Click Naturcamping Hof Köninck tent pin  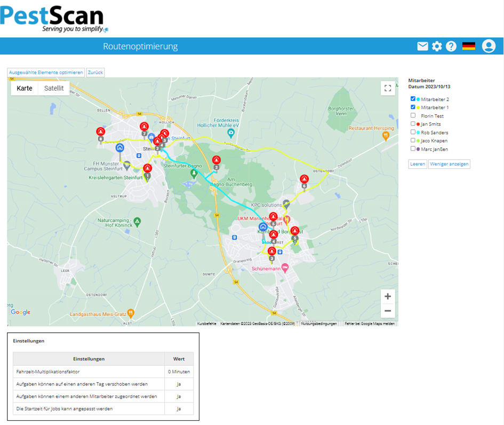click(x=137, y=222)
